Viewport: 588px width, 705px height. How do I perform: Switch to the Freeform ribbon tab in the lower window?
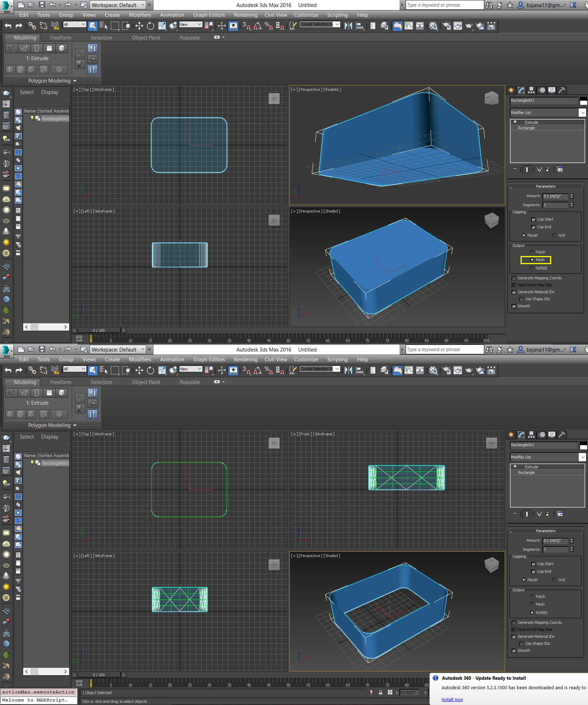[60, 382]
